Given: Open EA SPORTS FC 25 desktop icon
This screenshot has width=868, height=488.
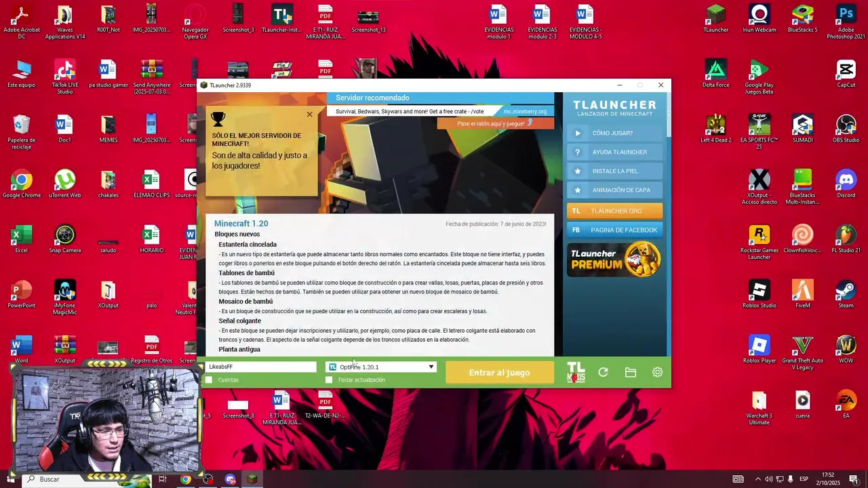Looking at the screenshot, I should (x=759, y=132).
